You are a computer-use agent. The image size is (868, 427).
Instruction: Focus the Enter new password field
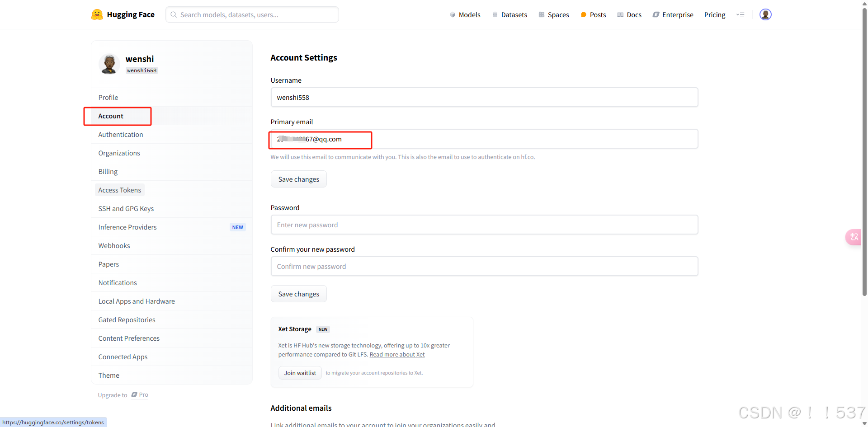pos(484,225)
